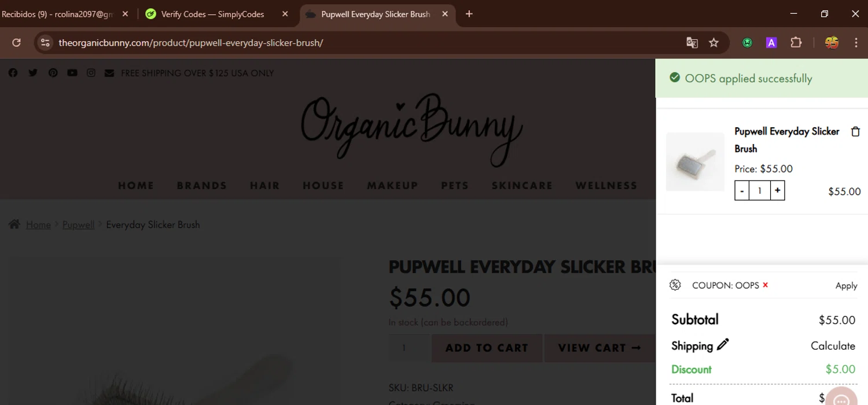Image resolution: width=868 pixels, height=405 pixels.
Task: Click the home breadcrumb house icon
Action: coord(14,224)
